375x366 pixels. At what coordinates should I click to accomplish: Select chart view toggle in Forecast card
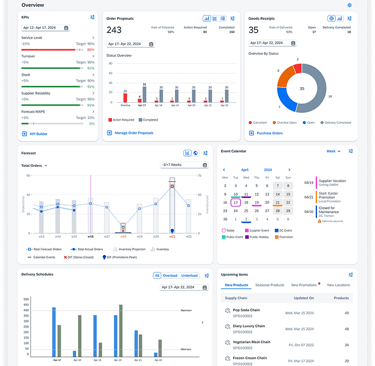(187, 153)
